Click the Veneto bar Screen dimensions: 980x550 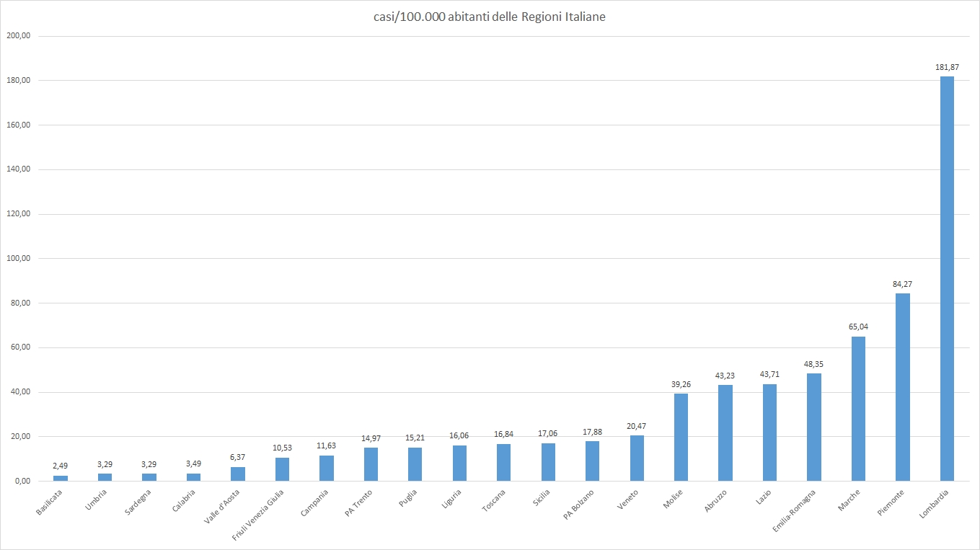(637, 458)
